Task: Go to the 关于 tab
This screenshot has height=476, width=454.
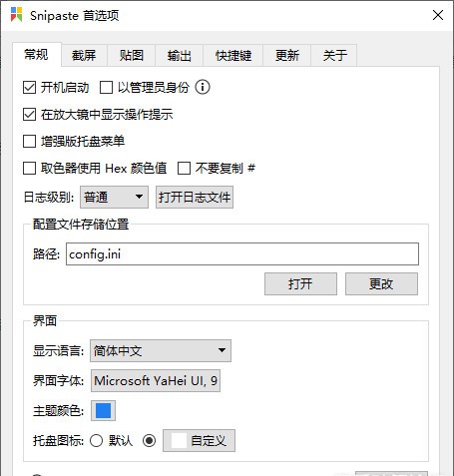Action: 334,55
